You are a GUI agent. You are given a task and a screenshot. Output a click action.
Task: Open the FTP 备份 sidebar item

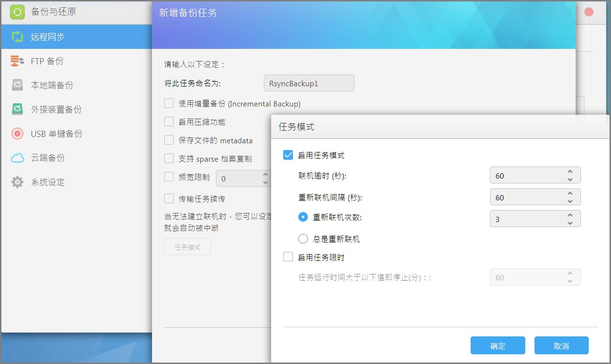pyautogui.click(x=76, y=61)
